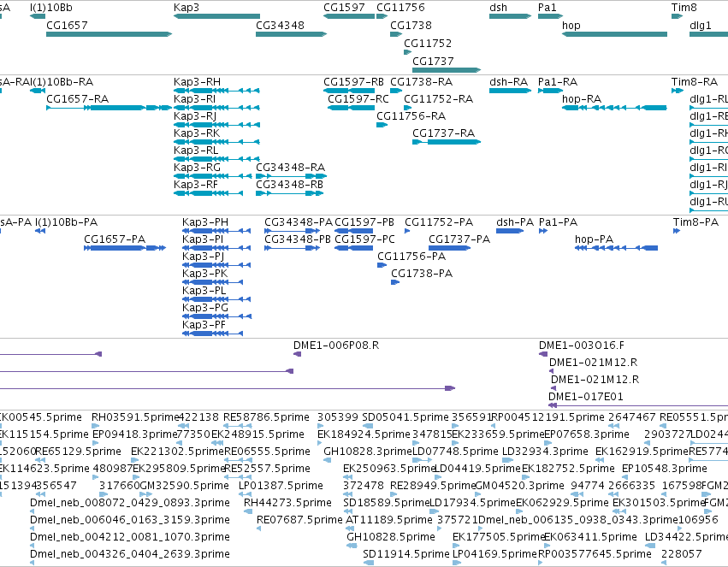Select protein CG11756-PA label
This screenshot has height=567, width=728.
[411, 257]
